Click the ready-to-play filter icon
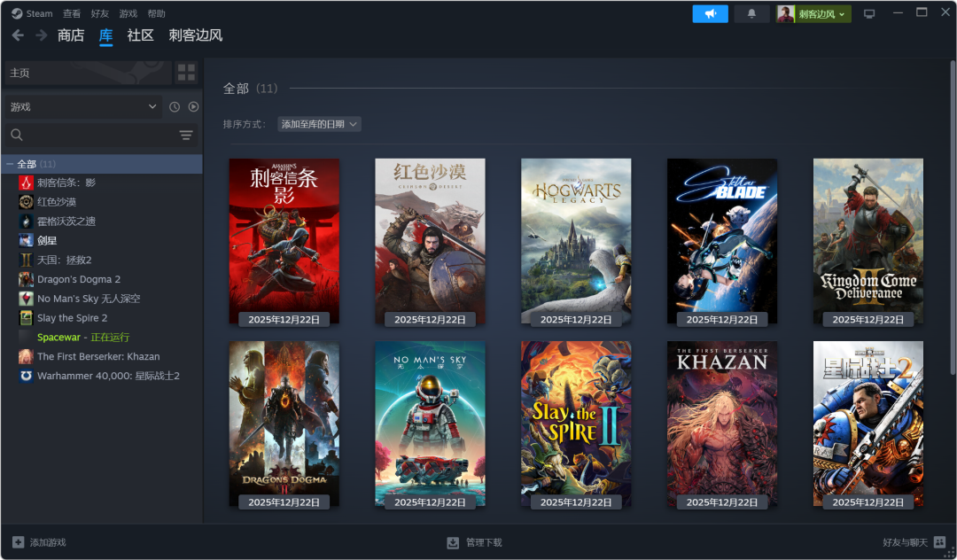The image size is (957, 560). click(x=193, y=106)
